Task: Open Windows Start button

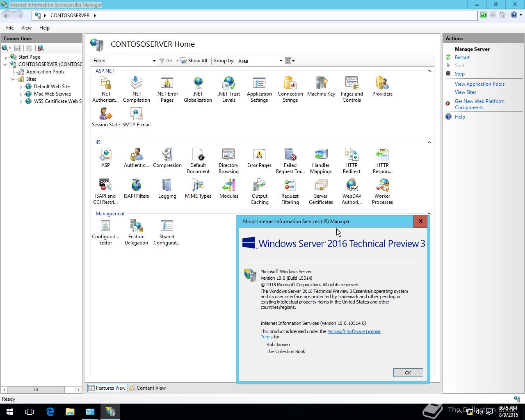Action: click(10, 412)
